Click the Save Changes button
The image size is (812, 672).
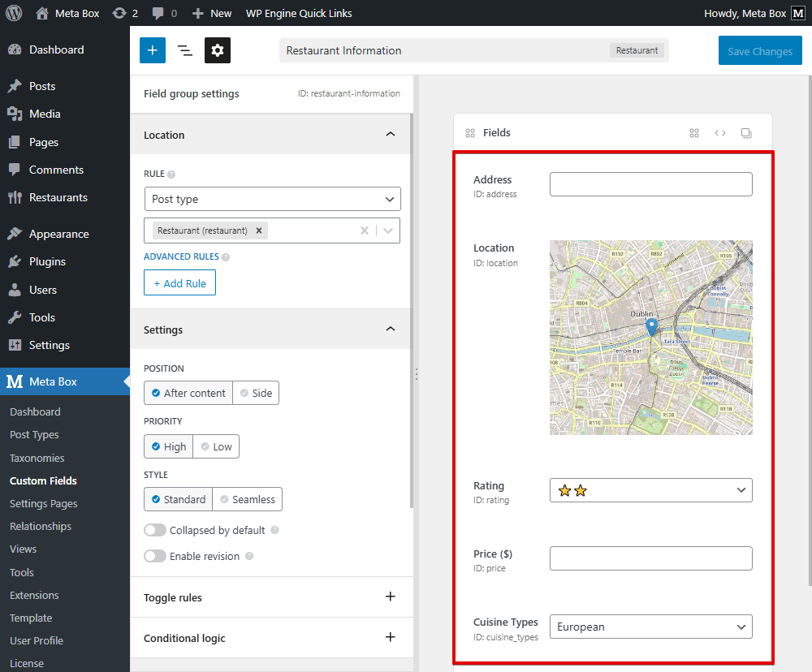pyautogui.click(x=759, y=51)
